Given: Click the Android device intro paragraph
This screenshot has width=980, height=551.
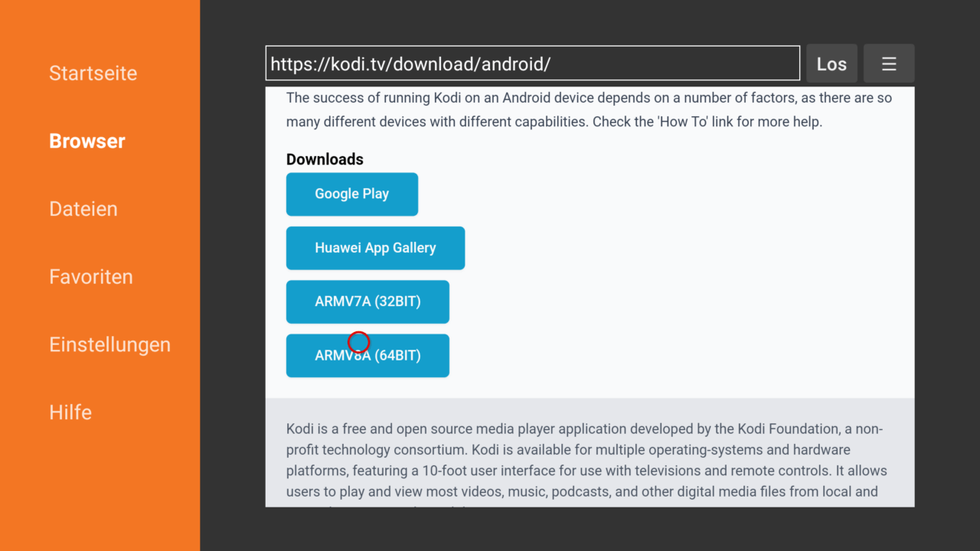Looking at the screenshot, I should 588,109.
